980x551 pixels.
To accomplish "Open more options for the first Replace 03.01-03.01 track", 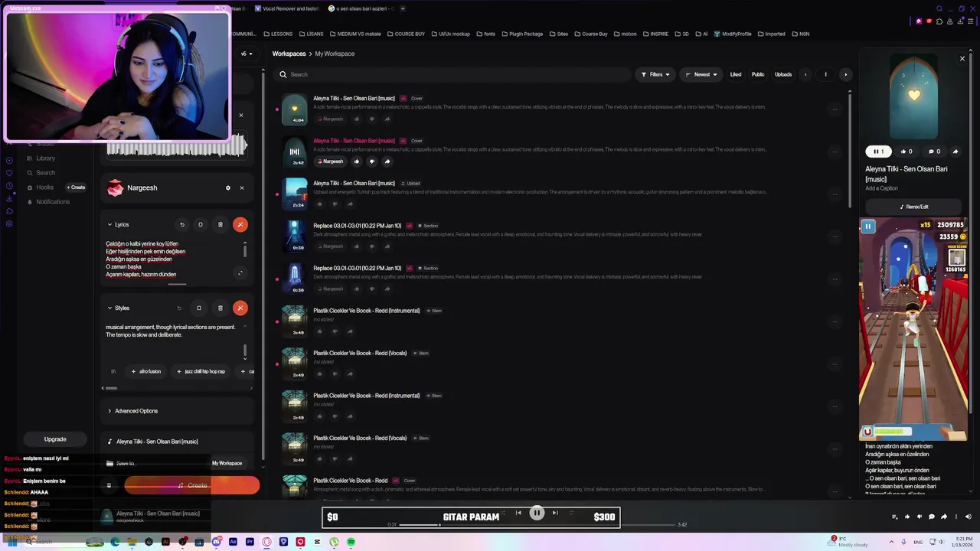I will 835,236.
